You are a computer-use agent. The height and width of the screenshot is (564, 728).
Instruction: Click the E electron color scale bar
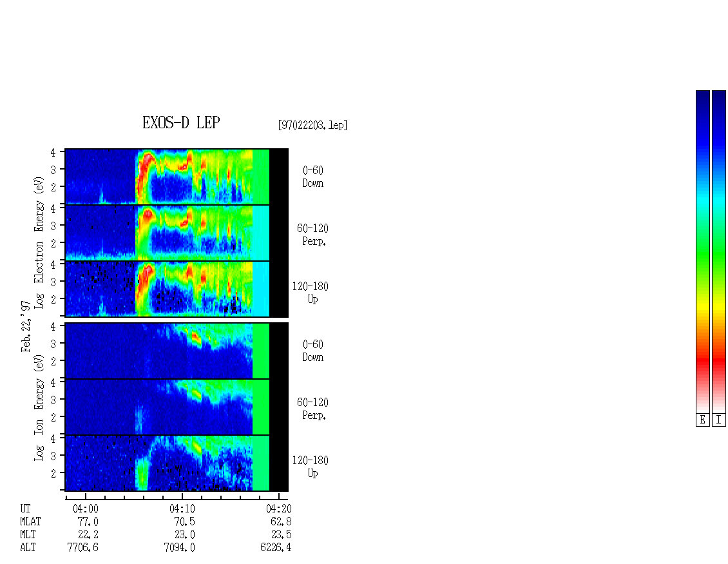(x=702, y=251)
